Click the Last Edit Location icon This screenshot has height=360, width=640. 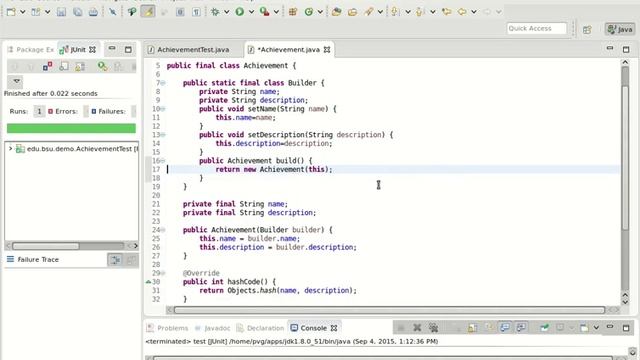447,12
